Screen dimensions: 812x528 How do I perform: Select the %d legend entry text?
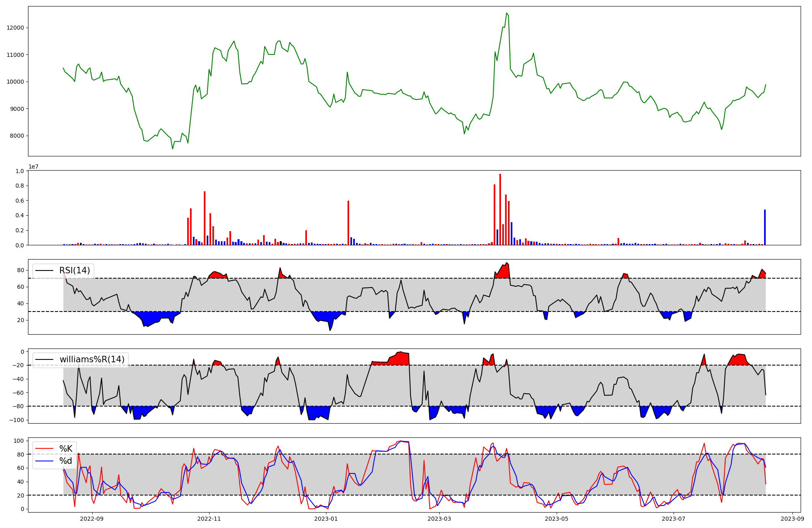click(66, 461)
